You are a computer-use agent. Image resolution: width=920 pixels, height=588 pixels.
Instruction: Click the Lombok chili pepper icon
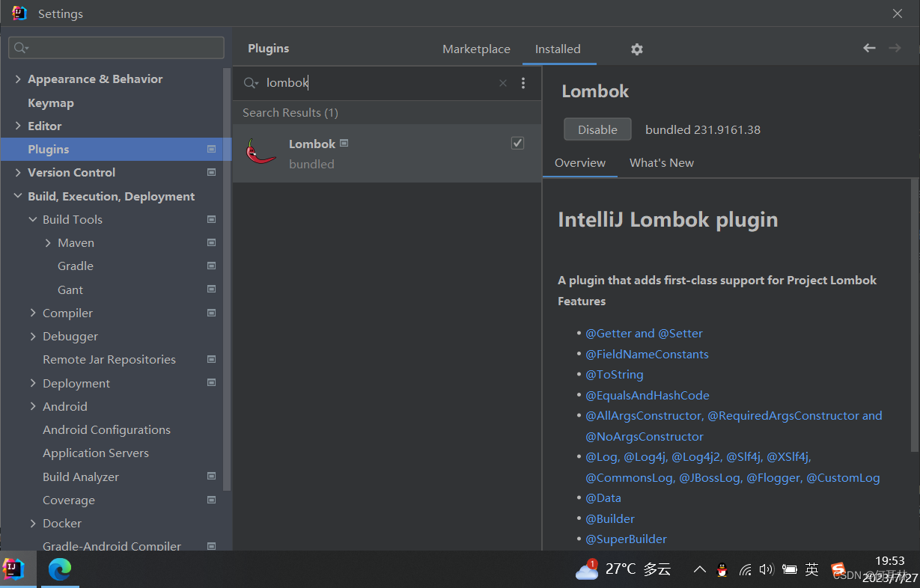(x=261, y=152)
